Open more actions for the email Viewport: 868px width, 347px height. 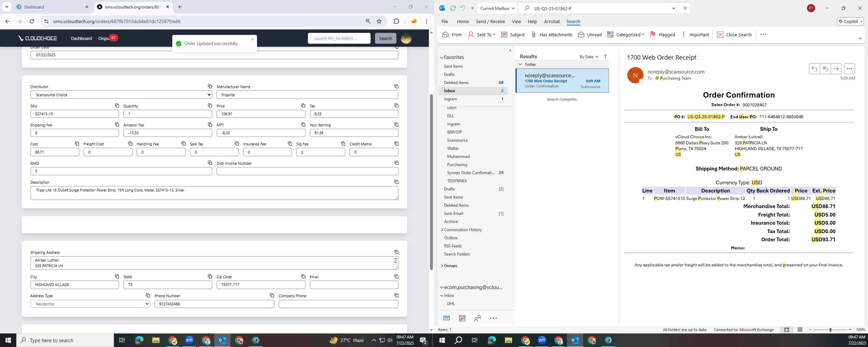point(849,69)
